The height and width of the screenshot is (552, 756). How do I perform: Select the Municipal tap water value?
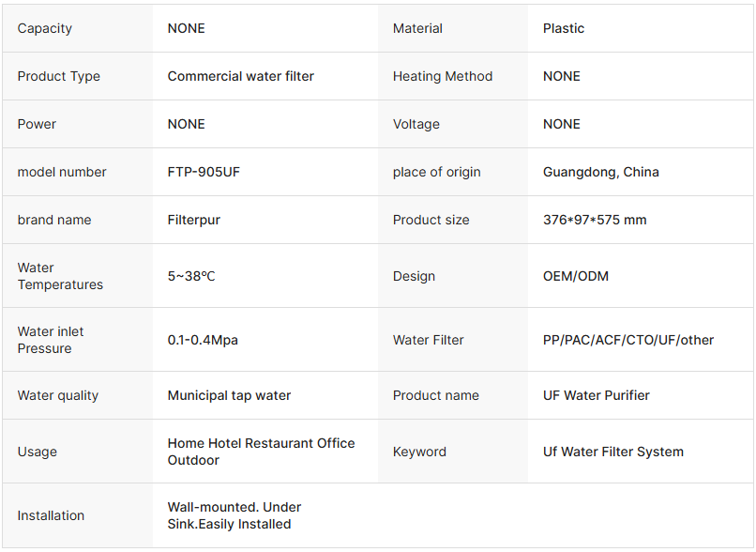pos(229,395)
